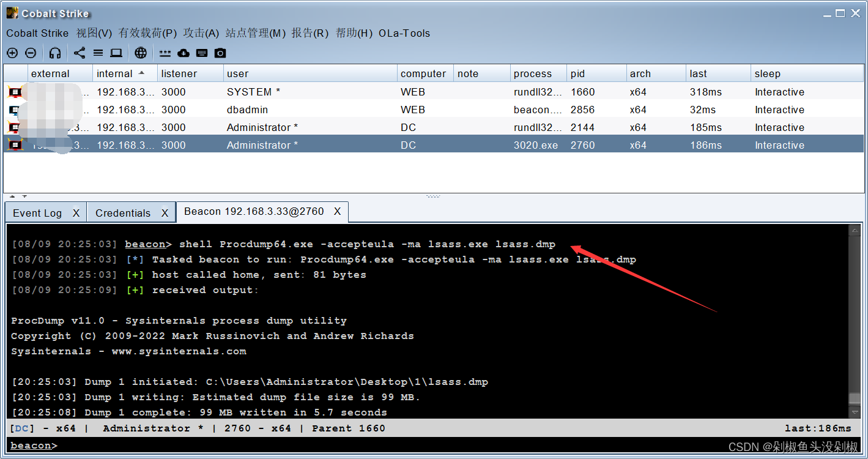Viewport: 868px width, 459px height.
Task: Click the www.sysinternals.com text in output
Action: coord(179,351)
